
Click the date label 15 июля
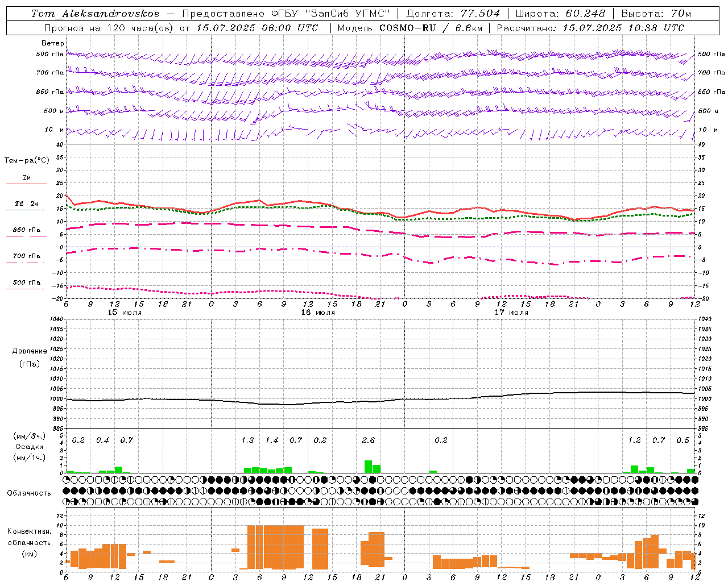(x=125, y=313)
